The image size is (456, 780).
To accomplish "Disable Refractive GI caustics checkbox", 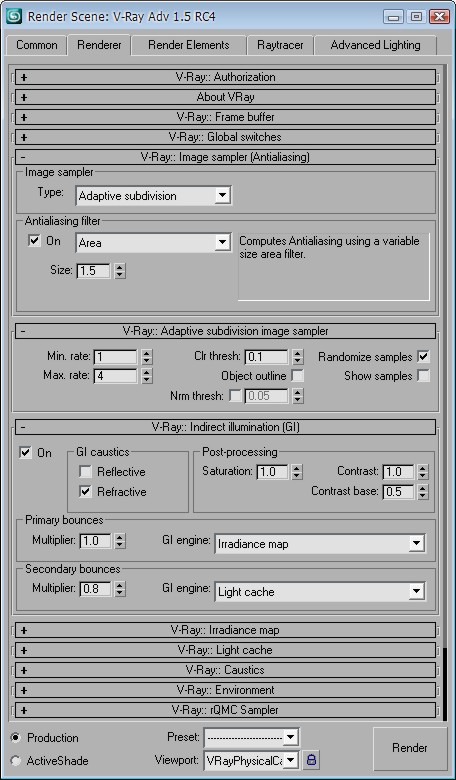I will pos(86,491).
